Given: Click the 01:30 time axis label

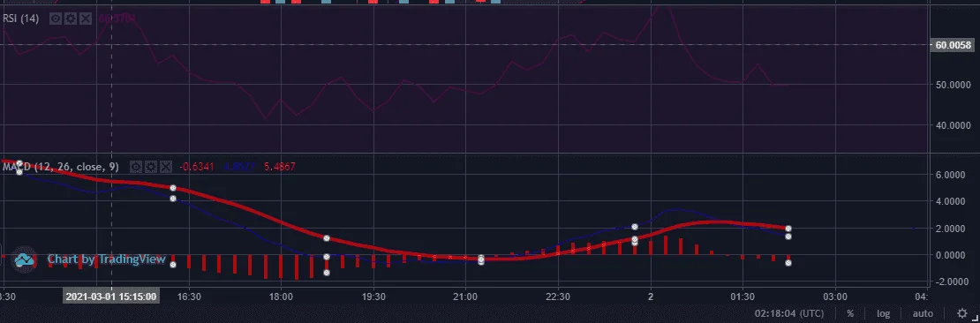Looking at the screenshot, I should pos(743,297).
